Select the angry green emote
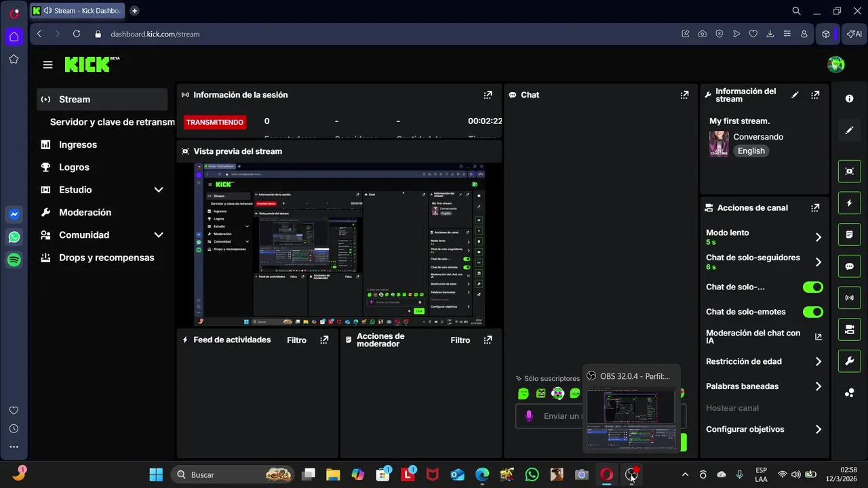868x488 pixels. coord(540,393)
